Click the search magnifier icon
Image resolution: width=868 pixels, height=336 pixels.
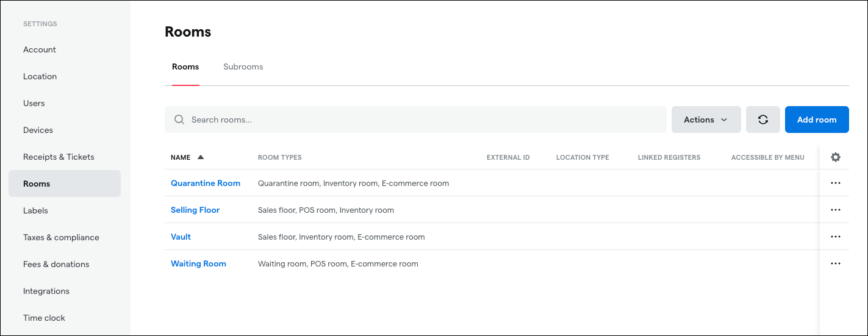pyautogui.click(x=179, y=120)
